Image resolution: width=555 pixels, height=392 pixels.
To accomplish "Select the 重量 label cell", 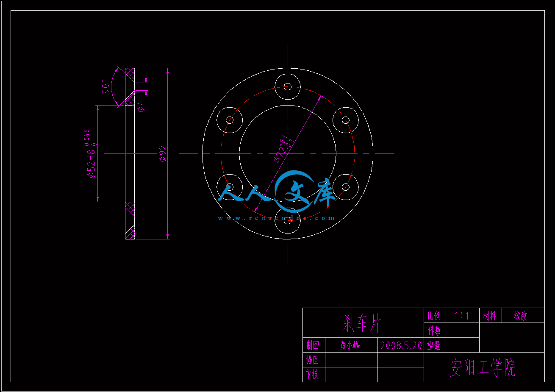I will pos(434,345).
